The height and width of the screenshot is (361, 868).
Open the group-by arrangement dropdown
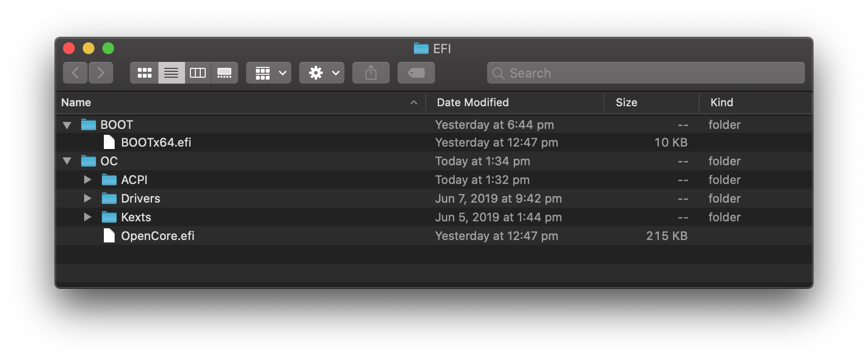click(x=269, y=73)
